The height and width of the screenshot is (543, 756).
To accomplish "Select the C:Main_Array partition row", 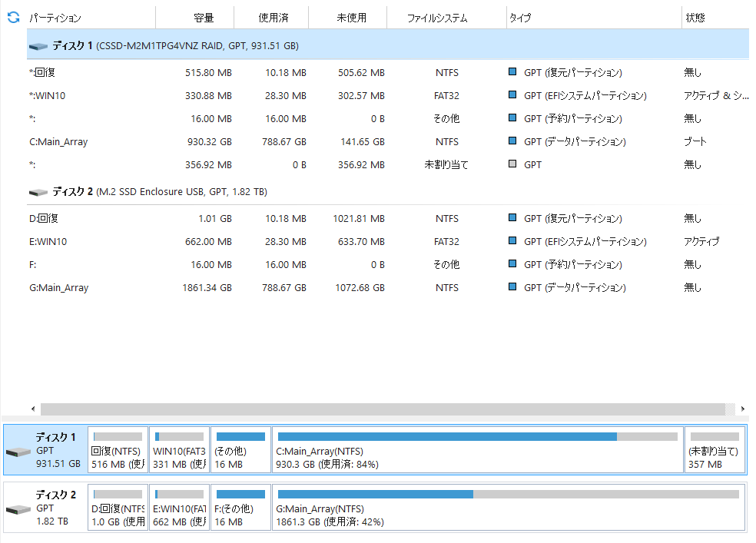I will tap(388, 141).
